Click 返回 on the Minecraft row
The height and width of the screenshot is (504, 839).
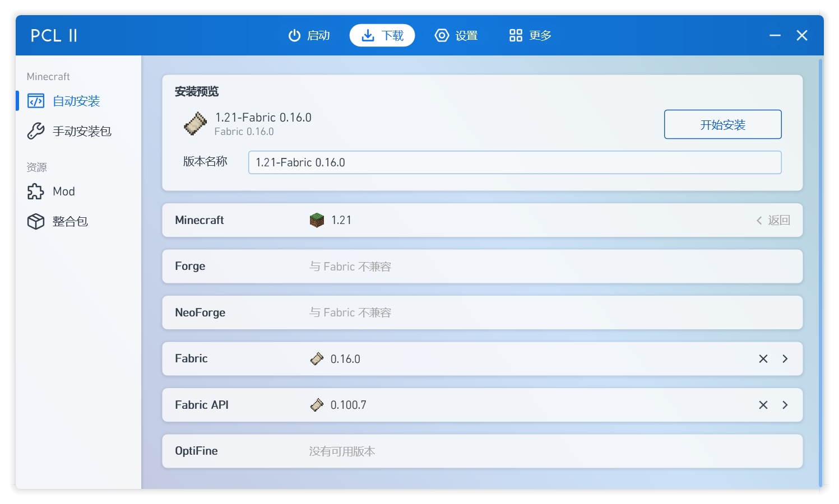773,220
